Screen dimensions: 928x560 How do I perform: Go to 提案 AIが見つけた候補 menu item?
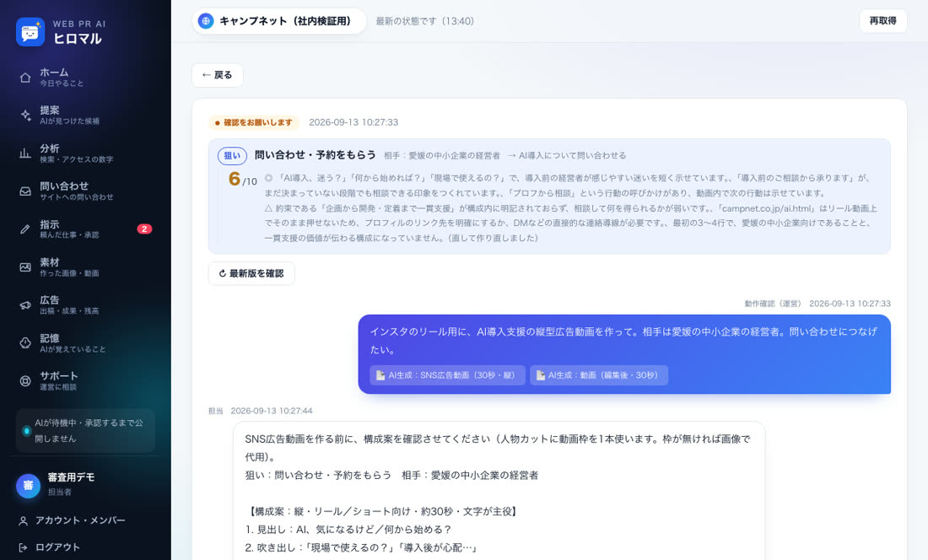(85, 116)
